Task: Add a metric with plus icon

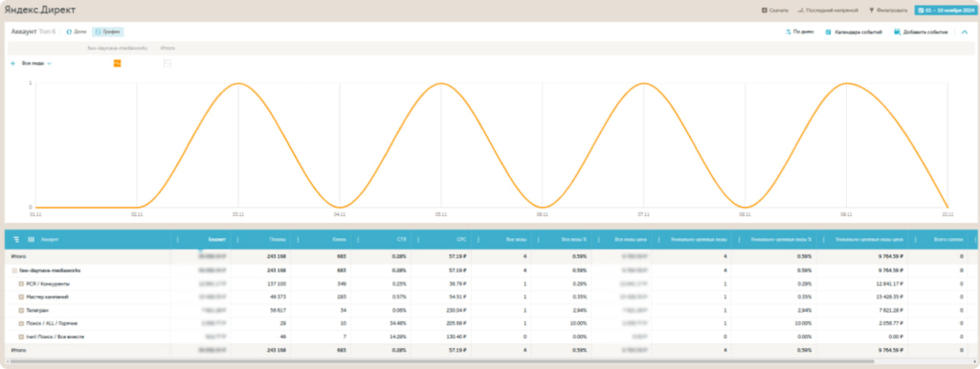Action: [12, 63]
